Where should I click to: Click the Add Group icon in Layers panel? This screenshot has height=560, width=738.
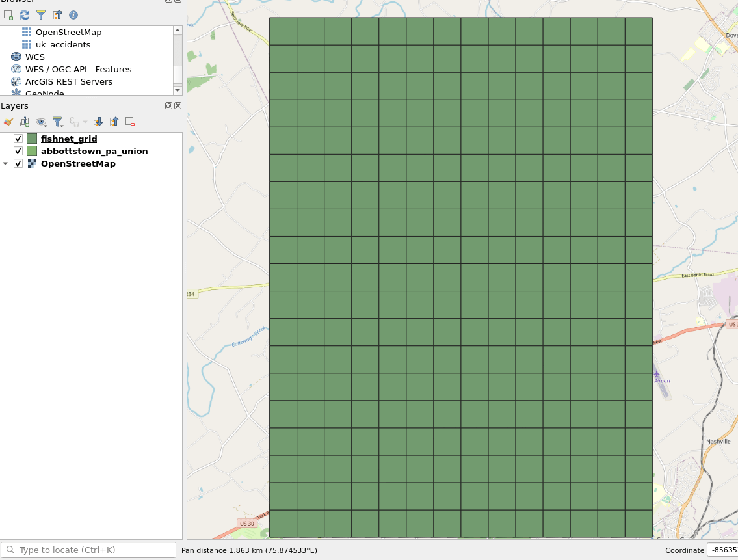coord(25,122)
